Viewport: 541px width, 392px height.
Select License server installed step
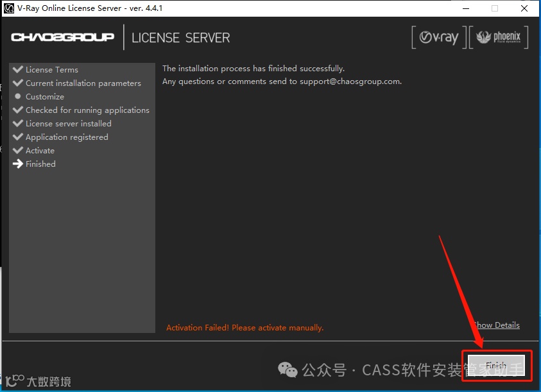coord(68,124)
